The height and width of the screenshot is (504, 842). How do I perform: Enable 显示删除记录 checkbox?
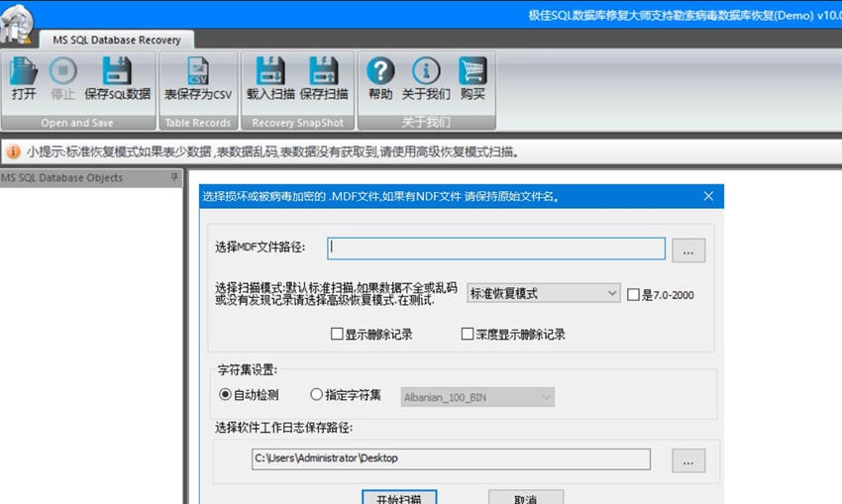[337, 334]
